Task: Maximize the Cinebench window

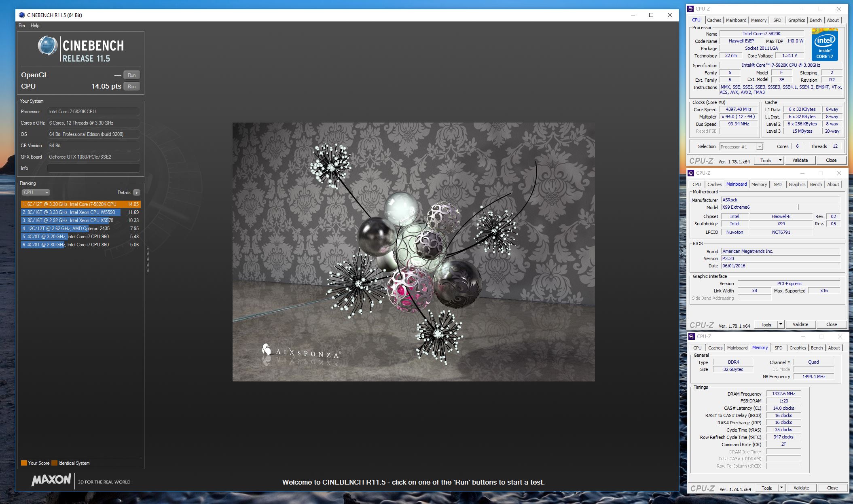Action: tap(651, 15)
